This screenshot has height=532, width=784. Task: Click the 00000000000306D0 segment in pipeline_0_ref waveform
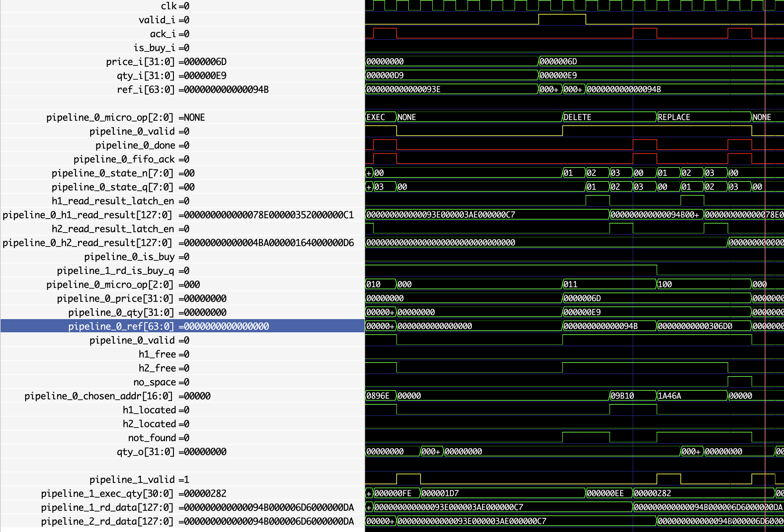pos(704,326)
